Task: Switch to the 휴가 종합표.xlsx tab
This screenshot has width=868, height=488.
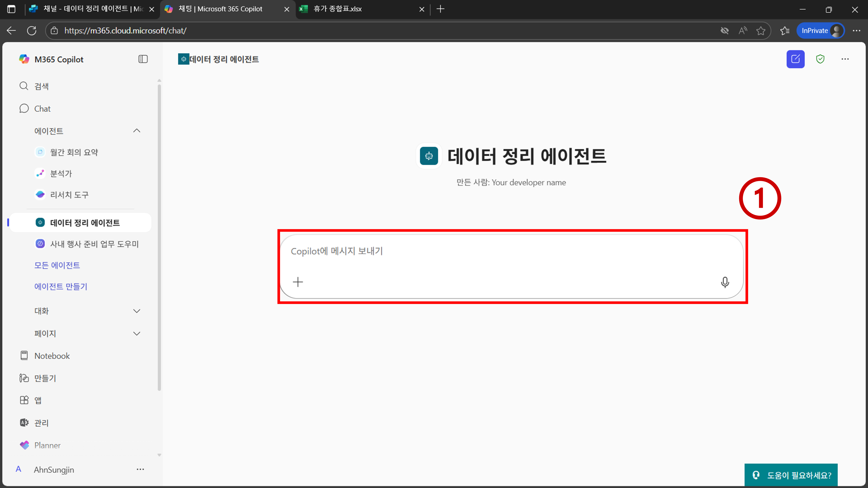Action: pyautogui.click(x=337, y=9)
